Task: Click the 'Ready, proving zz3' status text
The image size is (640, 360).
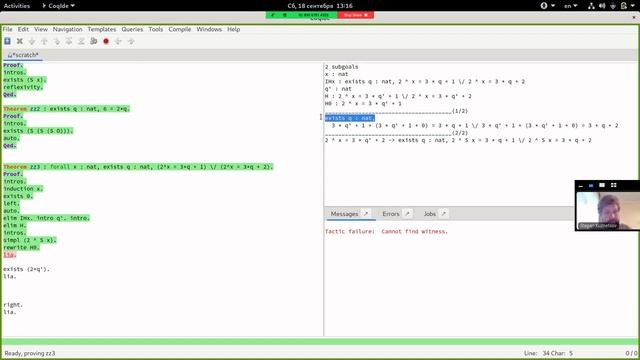Action: (x=30, y=353)
